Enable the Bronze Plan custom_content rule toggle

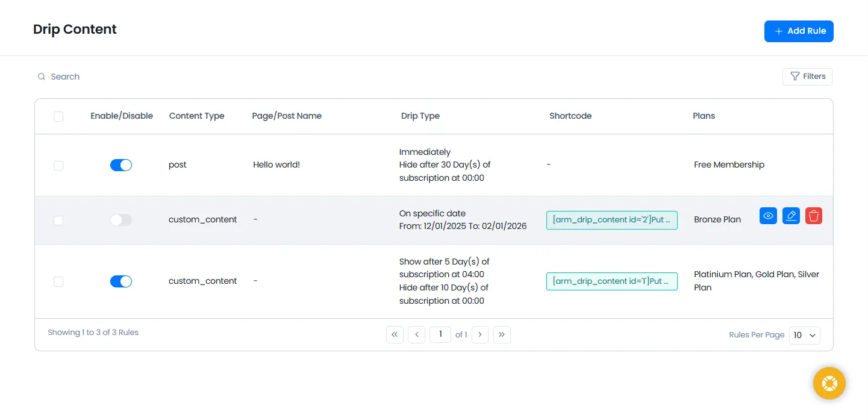coord(121,220)
